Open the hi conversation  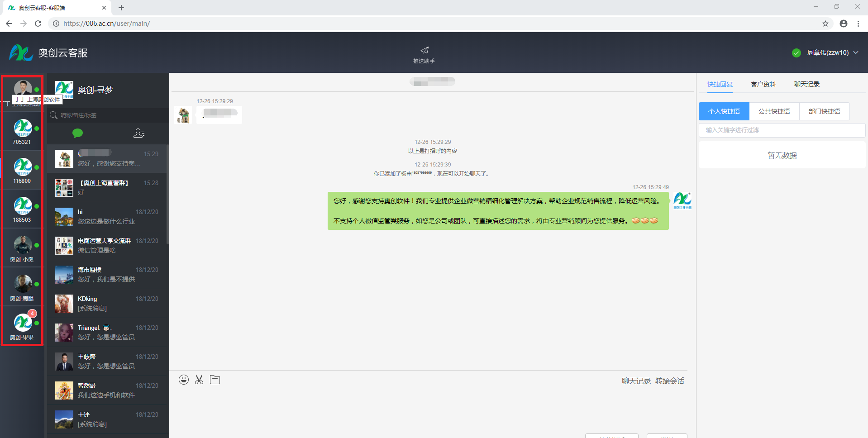click(x=107, y=217)
